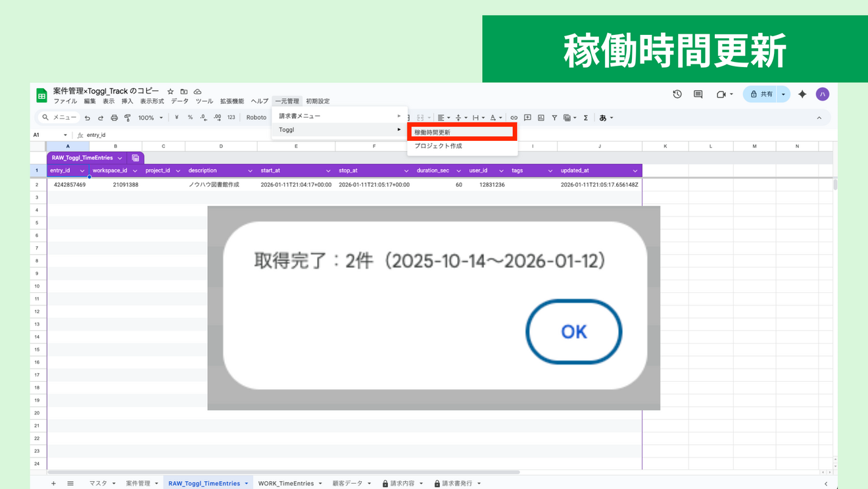This screenshot has width=868, height=489.
Task: Open RAW_Toggl_TimeEntries table name dropdown
Action: tap(120, 158)
